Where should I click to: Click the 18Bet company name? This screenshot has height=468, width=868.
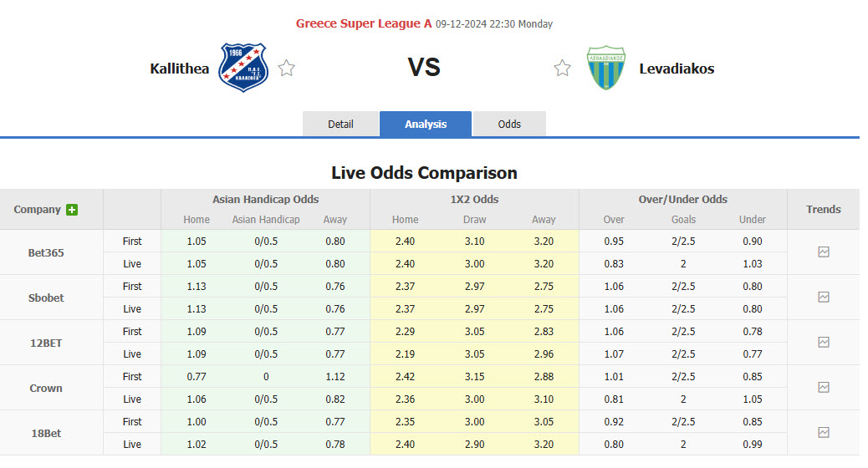(x=46, y=433)
